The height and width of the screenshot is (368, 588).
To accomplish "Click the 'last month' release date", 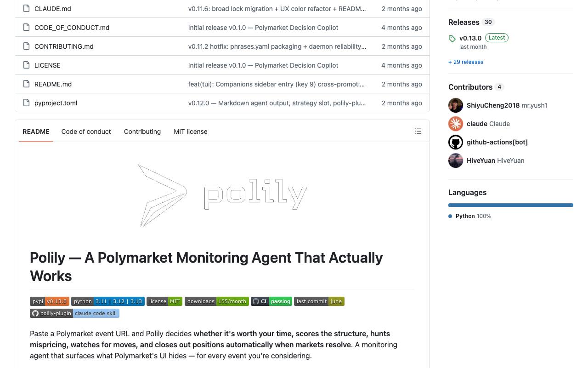I will pyautogui.click(x=473, y=47).
